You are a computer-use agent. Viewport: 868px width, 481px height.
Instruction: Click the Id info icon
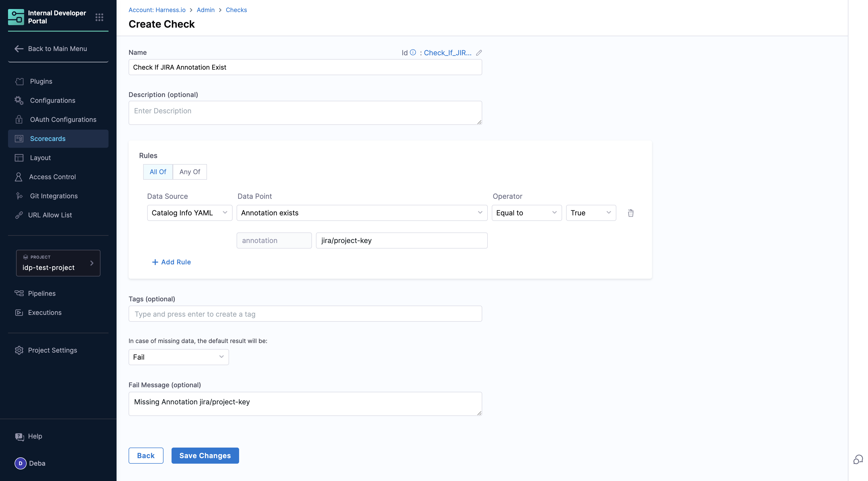click(413, 53)
